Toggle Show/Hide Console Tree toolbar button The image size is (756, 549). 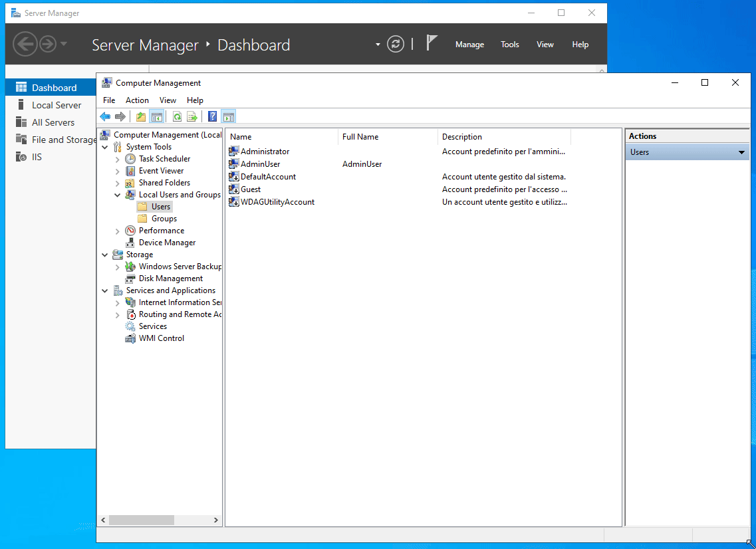point(157,116)
